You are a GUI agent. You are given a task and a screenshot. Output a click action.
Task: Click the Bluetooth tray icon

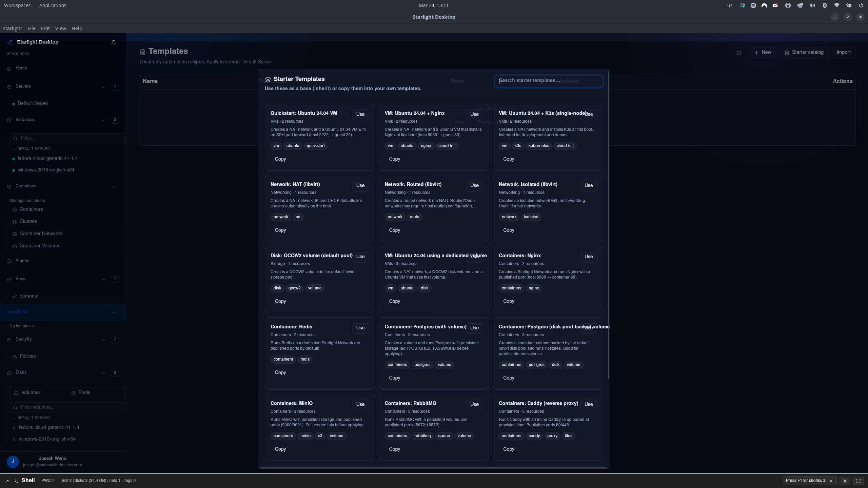point(825,5)
